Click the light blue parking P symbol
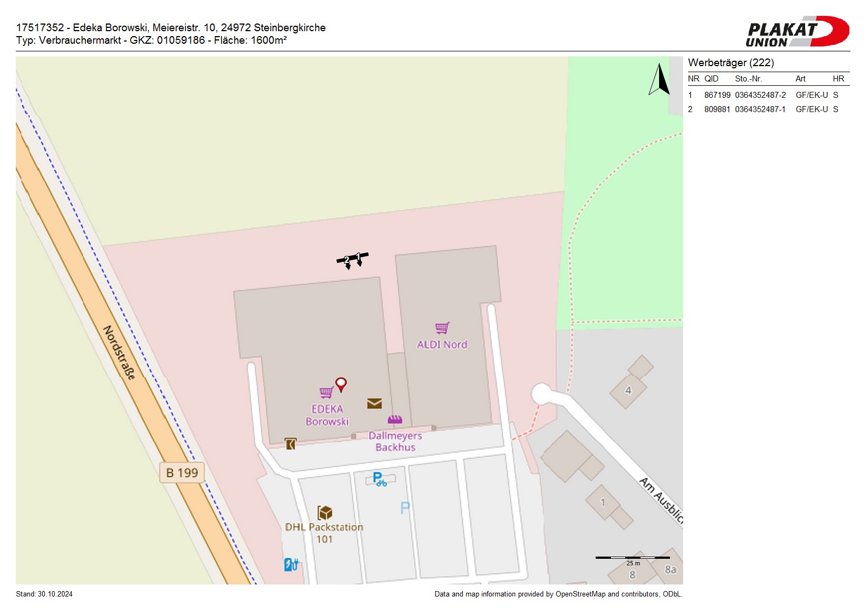The image size is (868, 614). click(405, 508)
